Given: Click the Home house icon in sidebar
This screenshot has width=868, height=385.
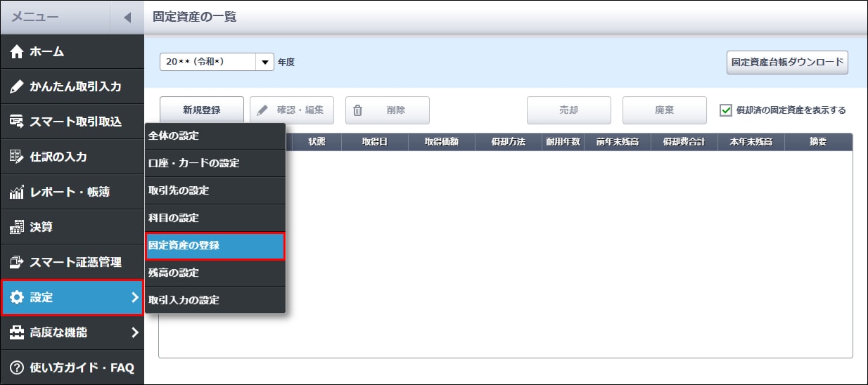Looking at the screenshot, I should pyautogui.click(x=17, y=52).
